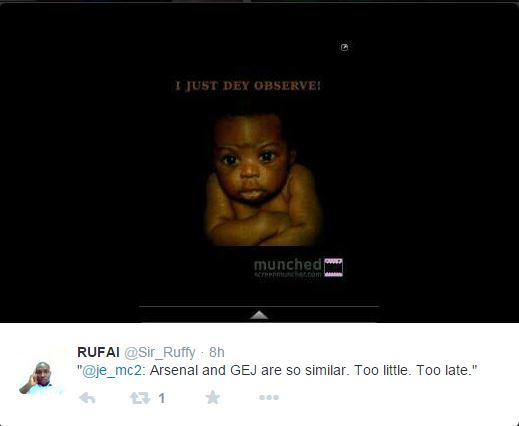
Task: Visit the RUFAI display name profile link
Action: 98,352
